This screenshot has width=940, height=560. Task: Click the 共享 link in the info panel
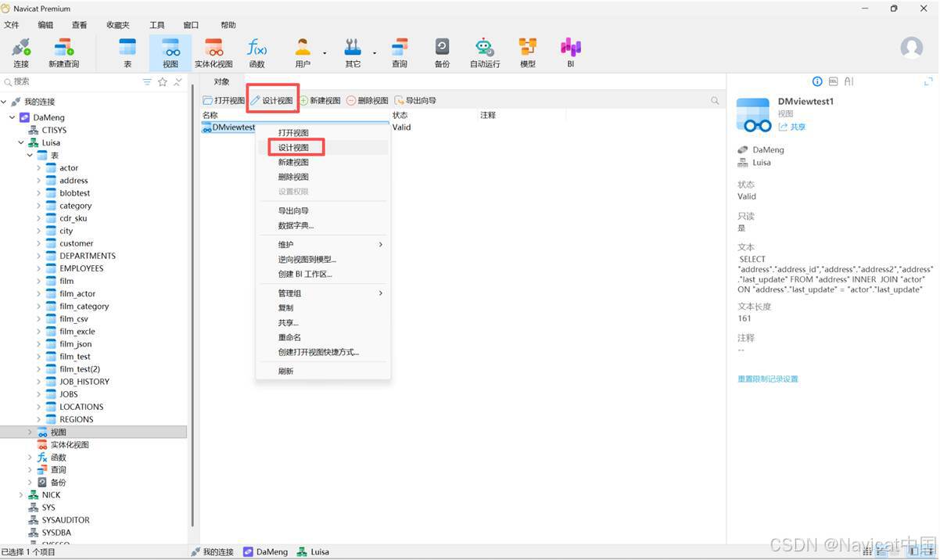coord(792,127)
